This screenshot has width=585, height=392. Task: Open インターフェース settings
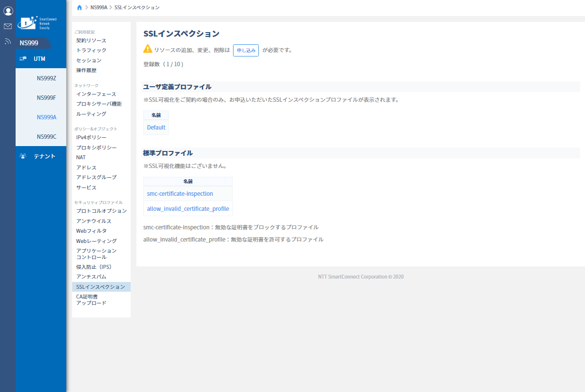(96, 94)
